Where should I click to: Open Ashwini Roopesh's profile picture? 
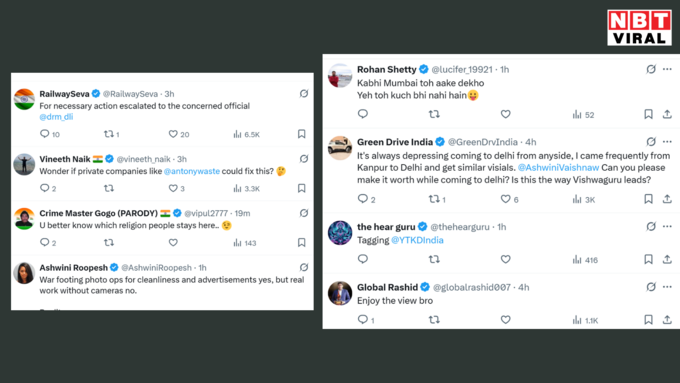[x=24, y=273]
